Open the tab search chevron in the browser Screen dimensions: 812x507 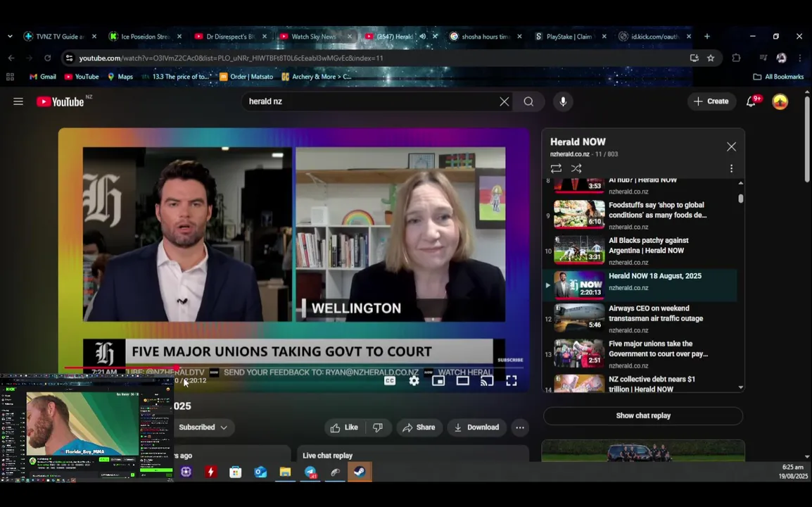10,37
